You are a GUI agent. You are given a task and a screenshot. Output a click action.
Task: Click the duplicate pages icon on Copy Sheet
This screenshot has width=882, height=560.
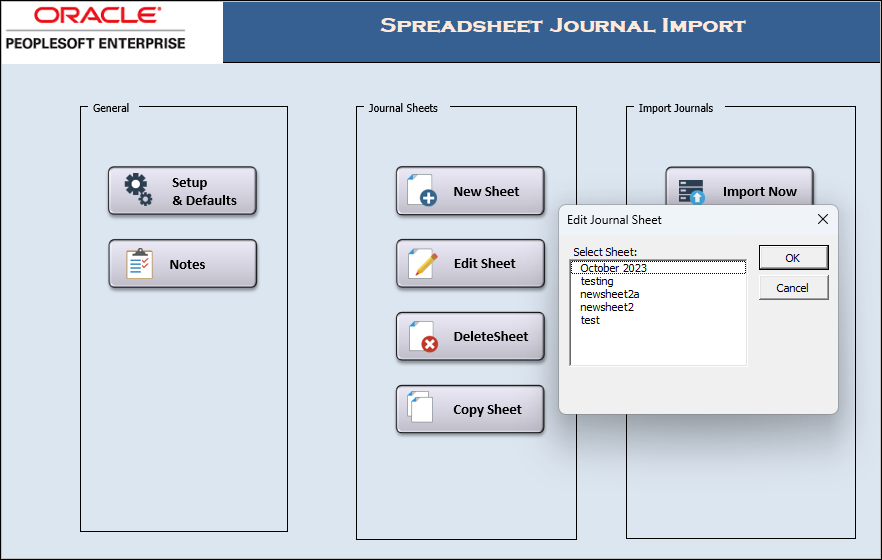420,407
